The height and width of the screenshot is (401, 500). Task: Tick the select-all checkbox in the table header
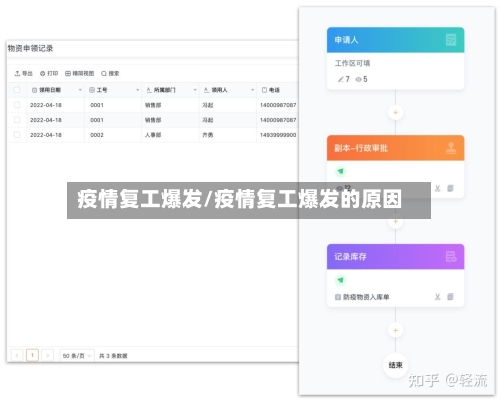pyautogui.click(x=17, y=90)
